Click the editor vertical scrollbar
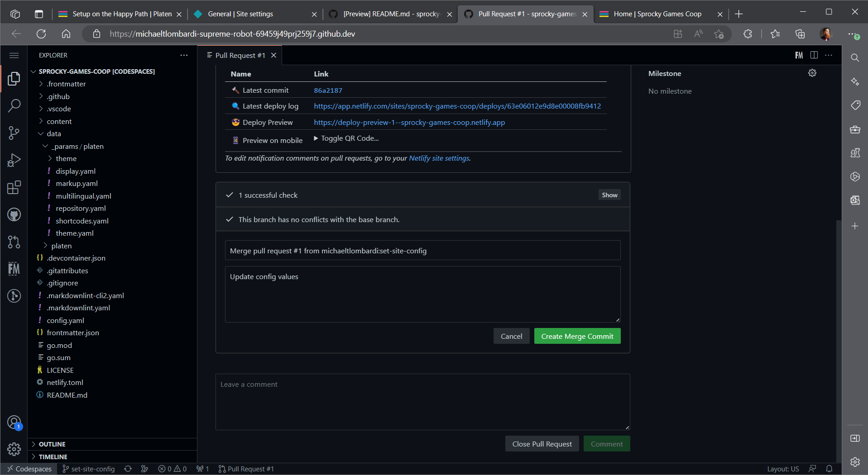Viewport: 868px width, 475px height. (x=839, y=317)
